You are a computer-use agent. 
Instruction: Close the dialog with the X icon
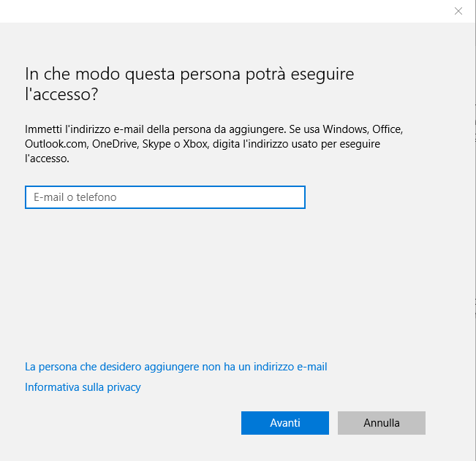458,11
